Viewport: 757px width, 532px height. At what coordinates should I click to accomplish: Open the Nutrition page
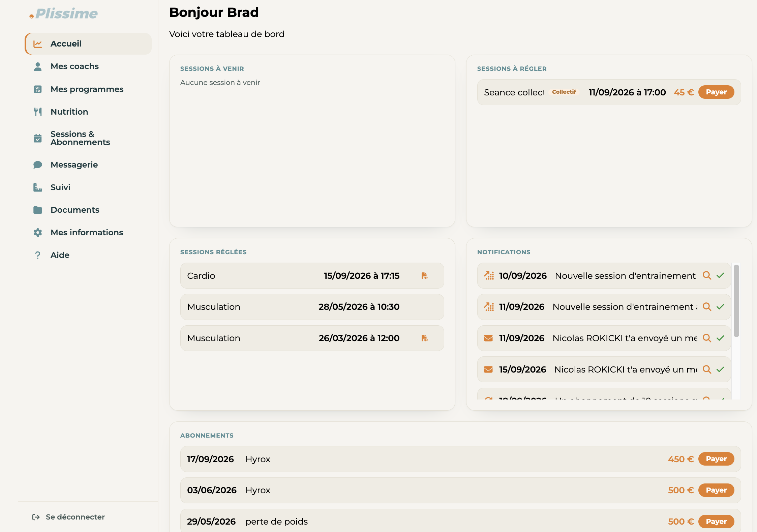[x=69, y=112]
